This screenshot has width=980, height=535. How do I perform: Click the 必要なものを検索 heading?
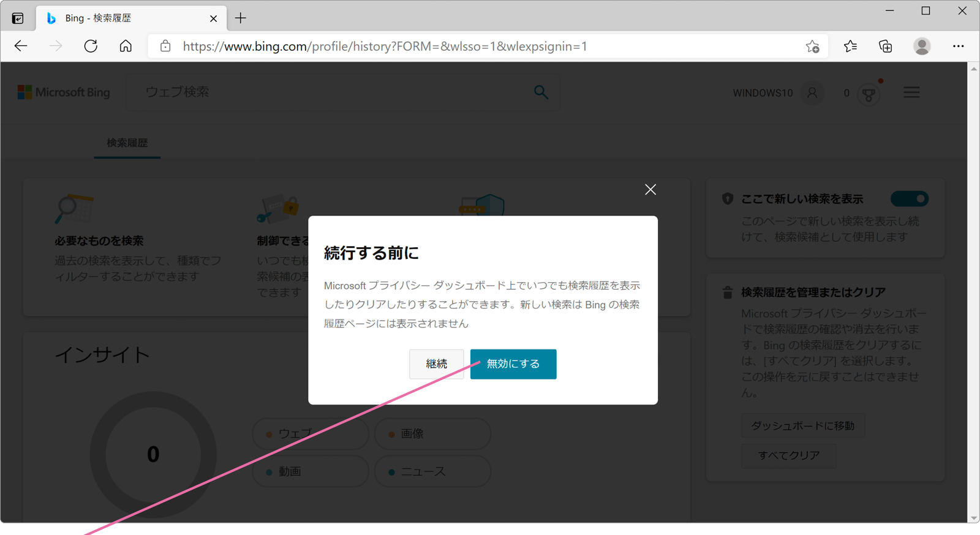click(x=99, y=241)
